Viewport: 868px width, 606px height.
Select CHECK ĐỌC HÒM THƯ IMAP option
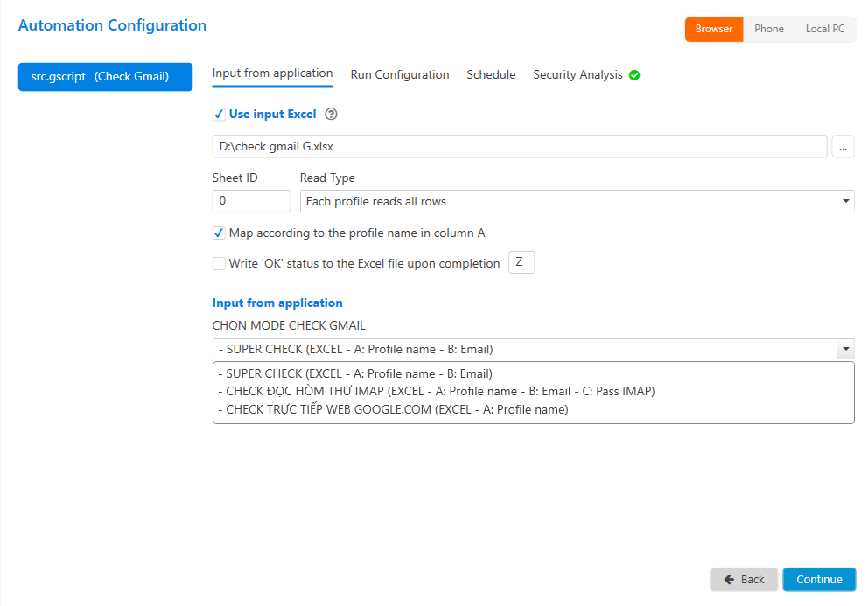(440, 391)
